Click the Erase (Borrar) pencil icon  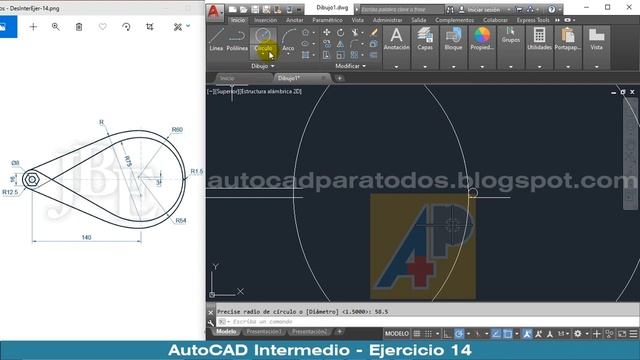[x=373, y=32]
